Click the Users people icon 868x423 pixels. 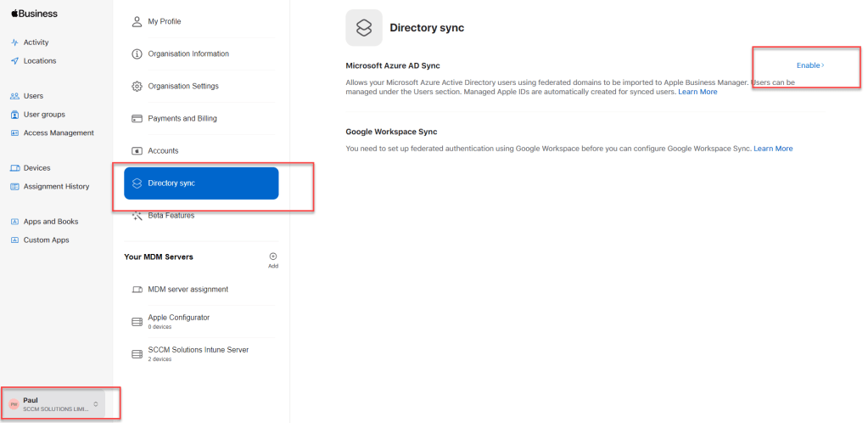coord(14,96)
